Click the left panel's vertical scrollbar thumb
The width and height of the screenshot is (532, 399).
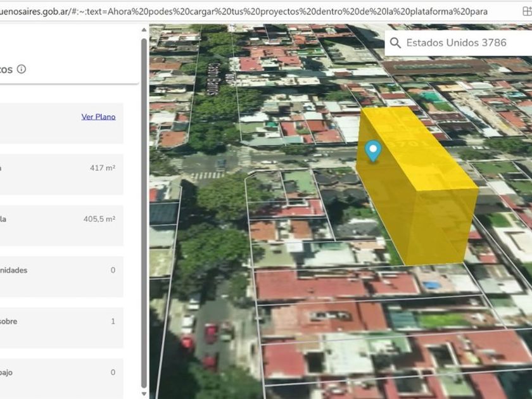[144, 213]
